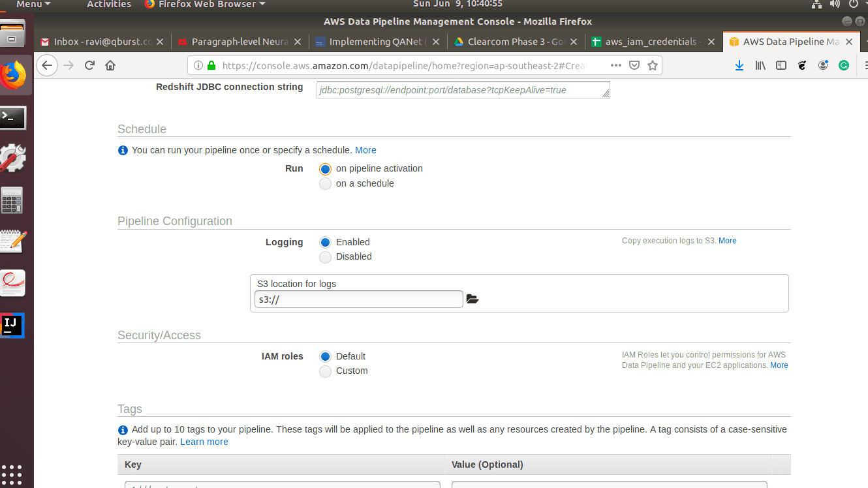Open the top bar Menu dropdown

pyautogui.click(x=33, y=4)
